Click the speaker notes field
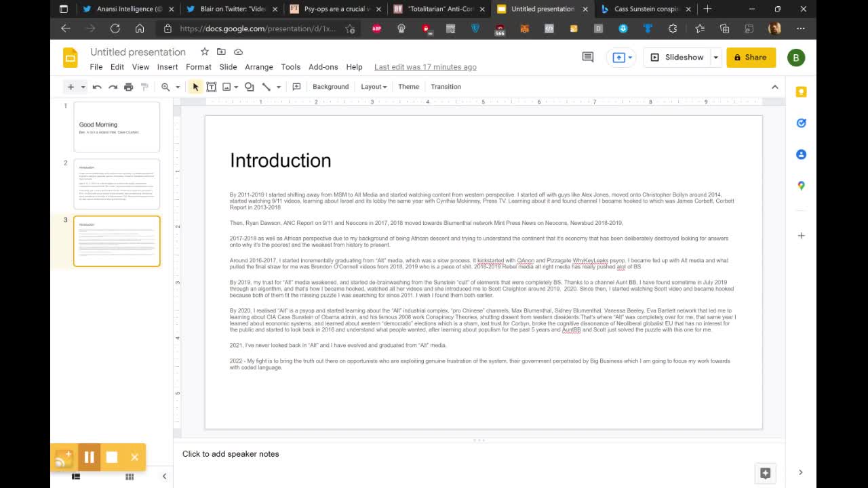 point(479,454)
